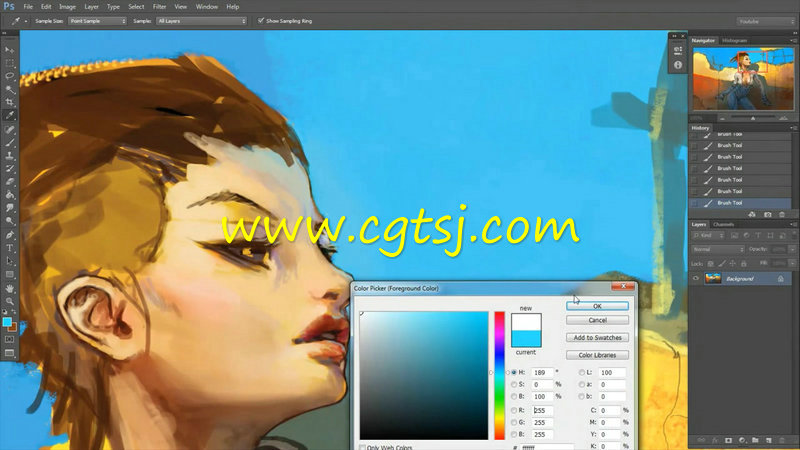Open the Sample Size Point Sample dropdown

[97, 21]
